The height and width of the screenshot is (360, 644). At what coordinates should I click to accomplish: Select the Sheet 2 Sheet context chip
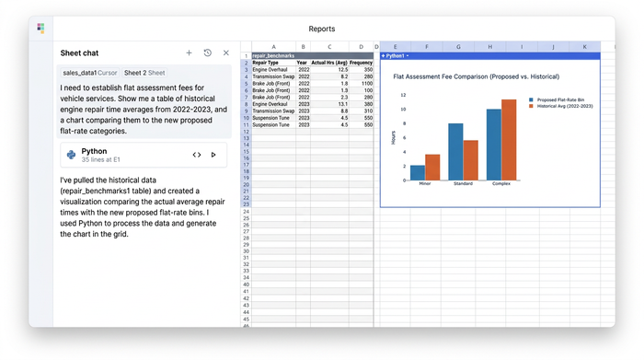point(144,73)
